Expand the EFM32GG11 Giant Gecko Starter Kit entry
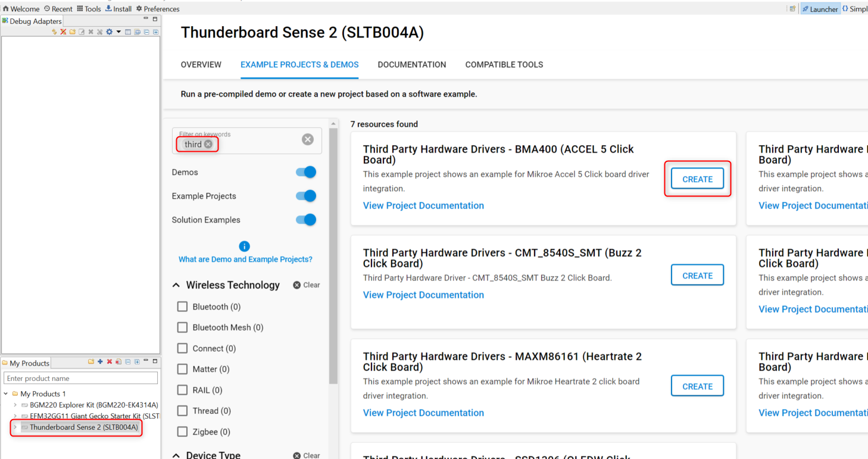The width and height of the screenshot is (868, 459). click(15, 416)
